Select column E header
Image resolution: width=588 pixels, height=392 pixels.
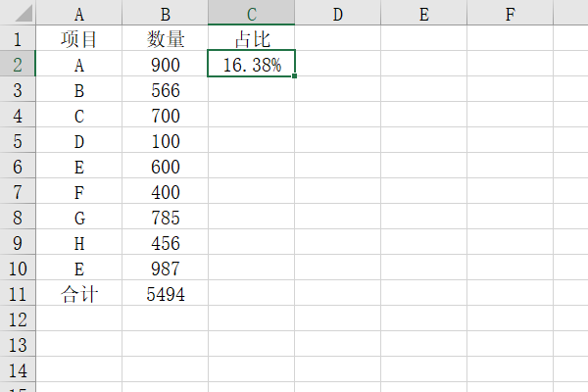[423, 13]
